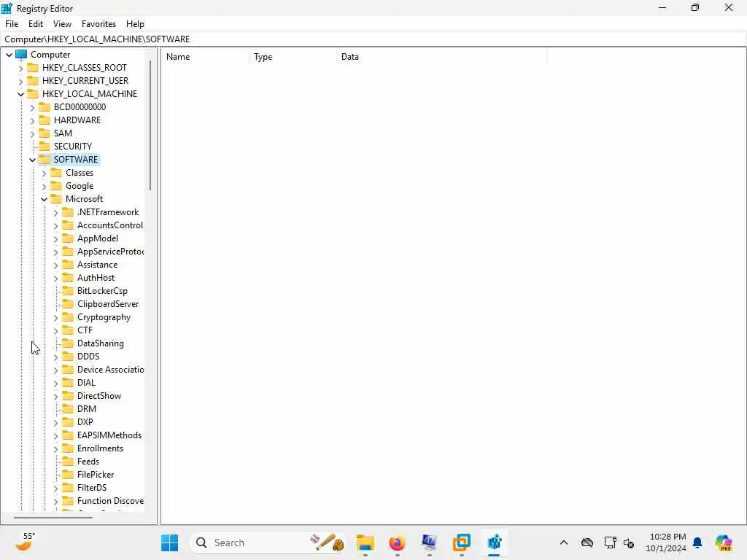Select the FilterDS key
This screenshot has width=747, height=560.
click(x=91, y=488)
